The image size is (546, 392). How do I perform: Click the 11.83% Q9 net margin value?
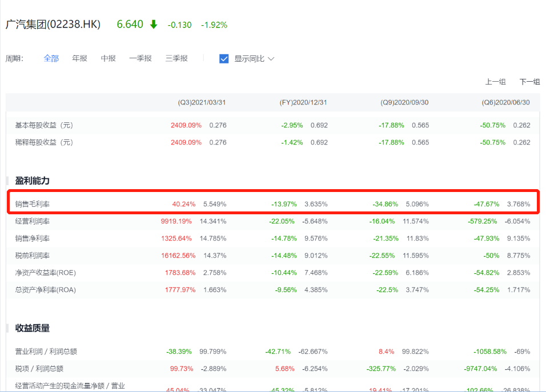pos(417,238)
